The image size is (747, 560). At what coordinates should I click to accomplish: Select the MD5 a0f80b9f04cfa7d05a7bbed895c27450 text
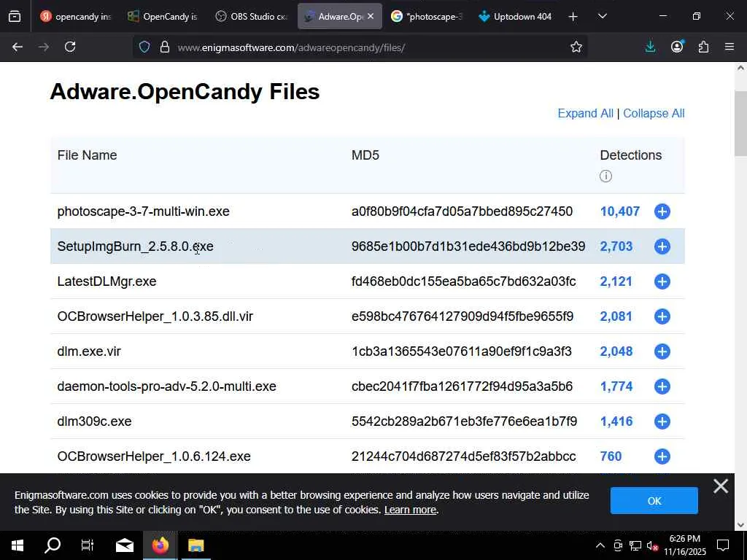(462, 211)
